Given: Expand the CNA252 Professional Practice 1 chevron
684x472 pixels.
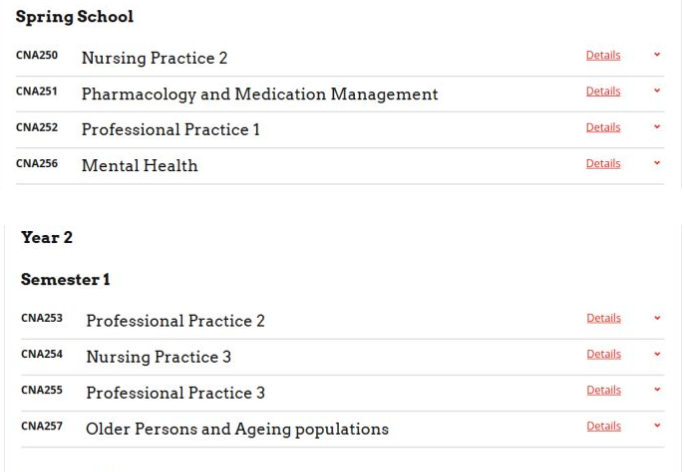Looking at the screenshot, I should [657, 128].
